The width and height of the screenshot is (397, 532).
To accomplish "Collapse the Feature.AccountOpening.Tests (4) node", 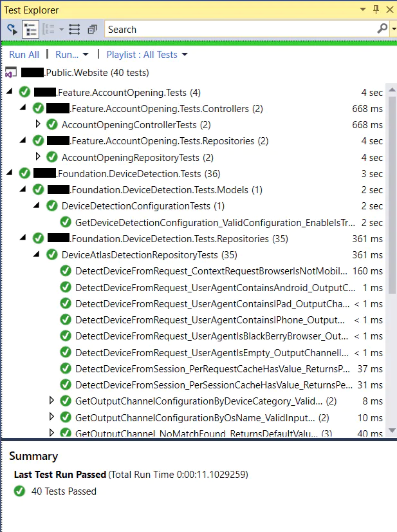I will click(x=10, y=91).
